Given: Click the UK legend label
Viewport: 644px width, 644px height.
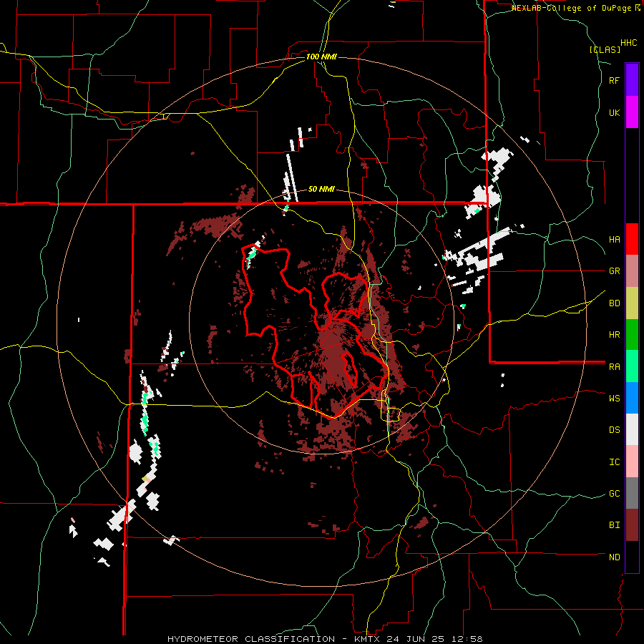Looking at the screenshot, I should point(614,113).
